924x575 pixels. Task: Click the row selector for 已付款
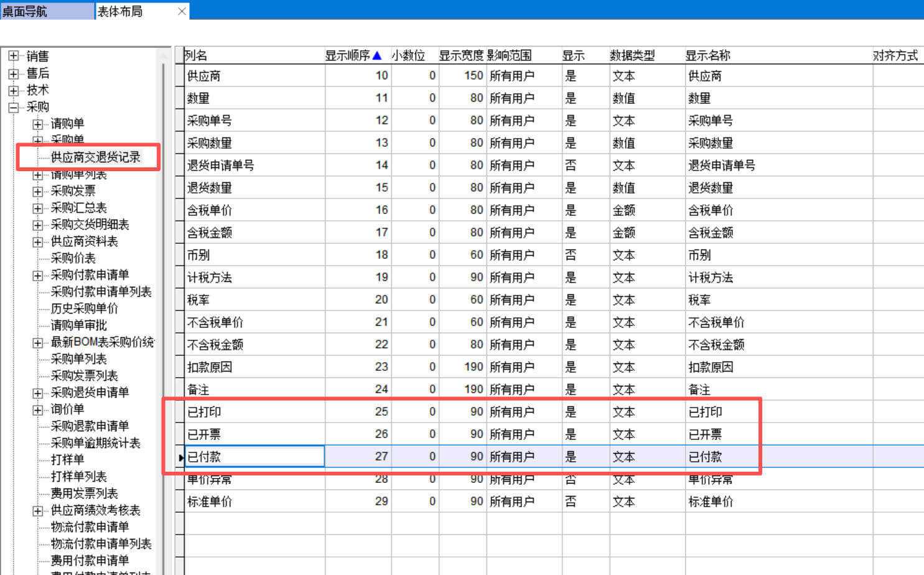click(x=180, y=457)
